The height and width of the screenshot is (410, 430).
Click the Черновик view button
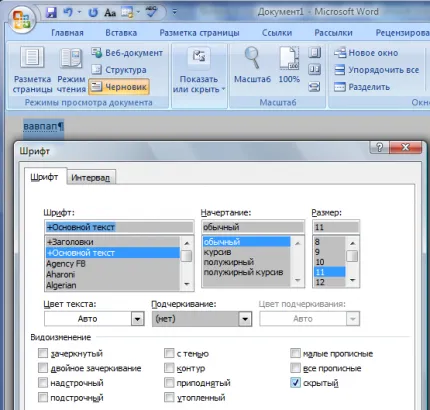point(119,87)
